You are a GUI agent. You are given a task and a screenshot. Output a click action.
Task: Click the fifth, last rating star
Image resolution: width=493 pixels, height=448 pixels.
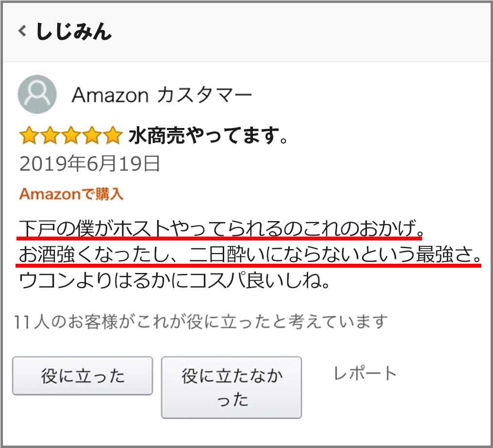[112, 136]
